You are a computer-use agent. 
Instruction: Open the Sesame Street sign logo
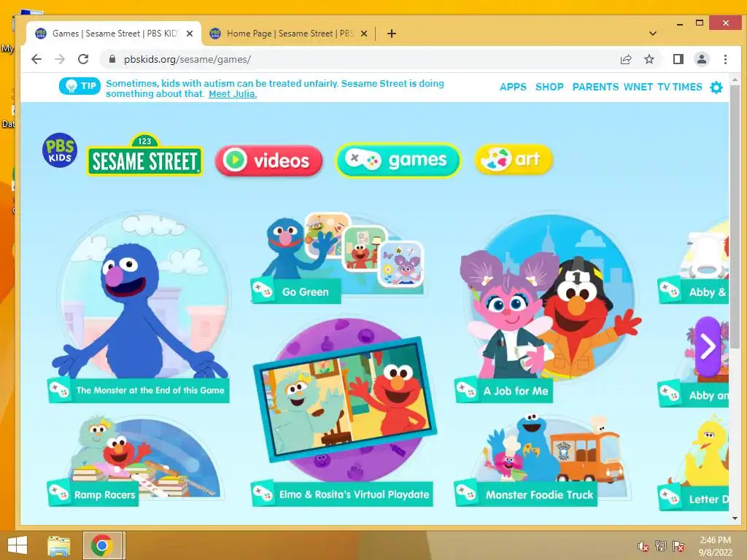[x=144, y=155]
